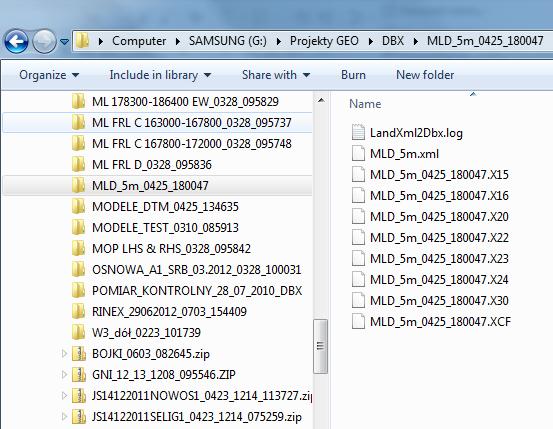Viewport: 553px width, 429px height.
Task: Expand the arrow after DBX breadcrumb
Action: tap(416, 42)
